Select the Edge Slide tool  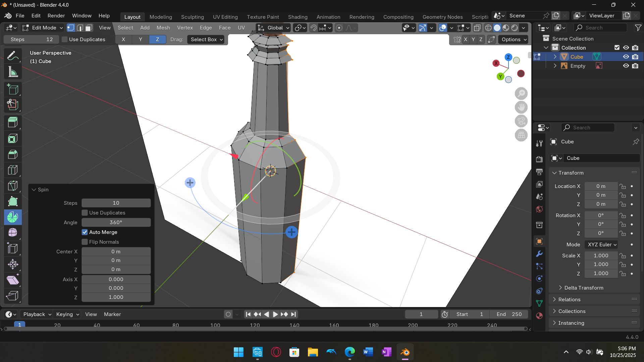(x=13, y=248)
